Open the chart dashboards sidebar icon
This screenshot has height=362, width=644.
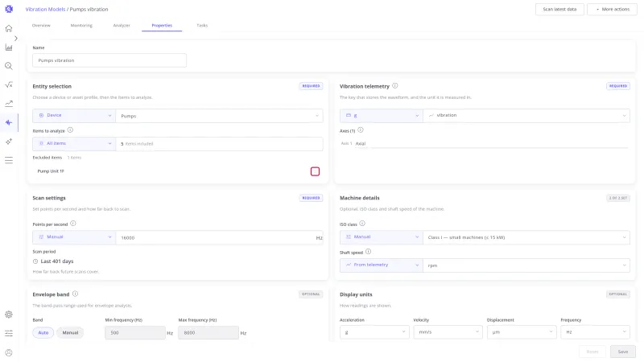[9, 47]
